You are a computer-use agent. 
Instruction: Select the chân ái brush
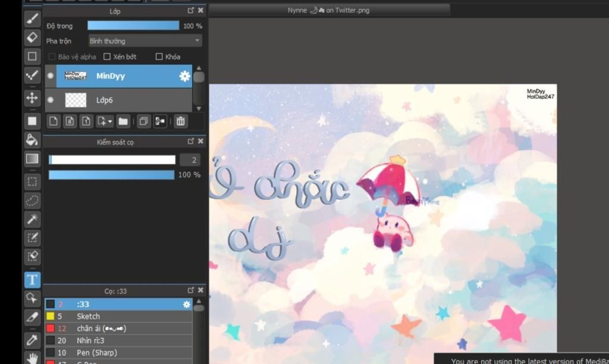point(118,328)
